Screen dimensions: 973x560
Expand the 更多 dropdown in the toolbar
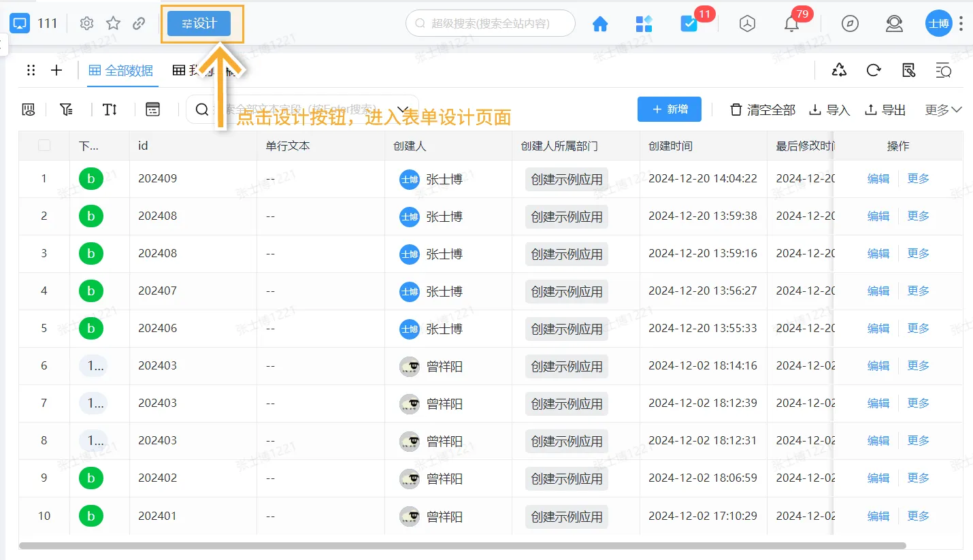[943, 110]
